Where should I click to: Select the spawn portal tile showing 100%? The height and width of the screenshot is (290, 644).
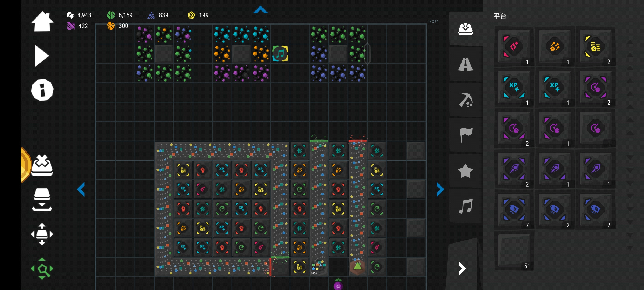tap(319, 267)
